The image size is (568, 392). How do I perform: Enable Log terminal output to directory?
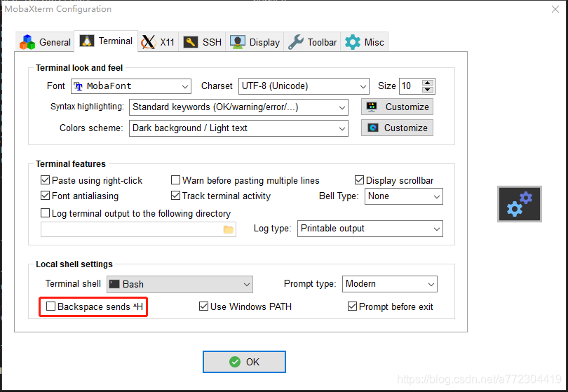click(x=46, y=213)
